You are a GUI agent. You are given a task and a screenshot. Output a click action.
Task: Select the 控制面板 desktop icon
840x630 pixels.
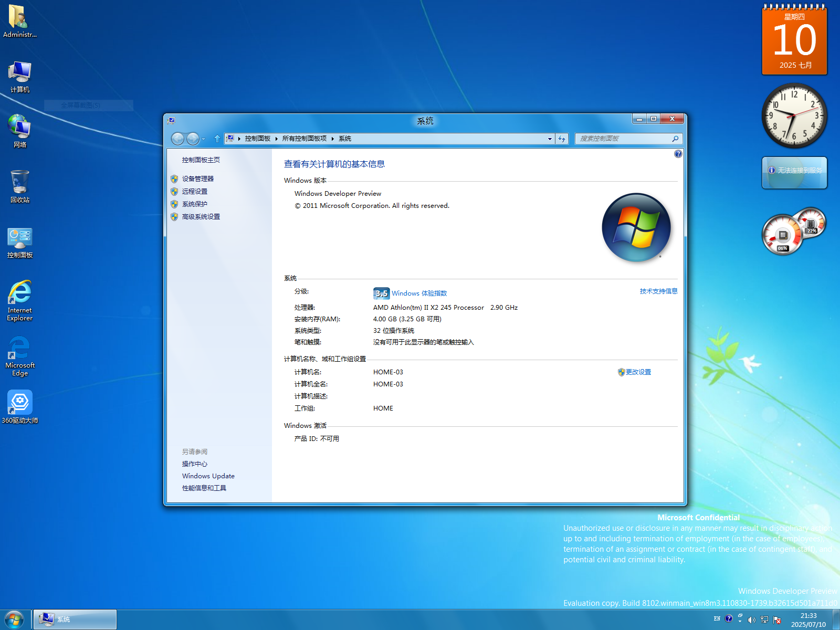click(x=19, y=242)
